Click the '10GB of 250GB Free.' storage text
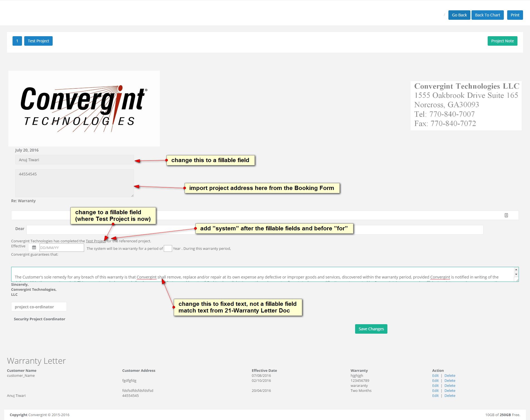This screenshot has height=420, width=530. point(503,415)
